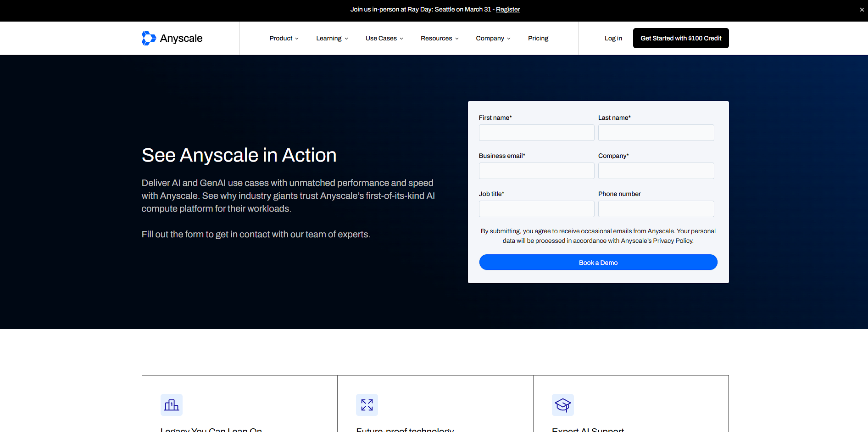This screenshot has width=868, height=432.
Task: Click Get Started with $100 Credit
Action: 681,38
